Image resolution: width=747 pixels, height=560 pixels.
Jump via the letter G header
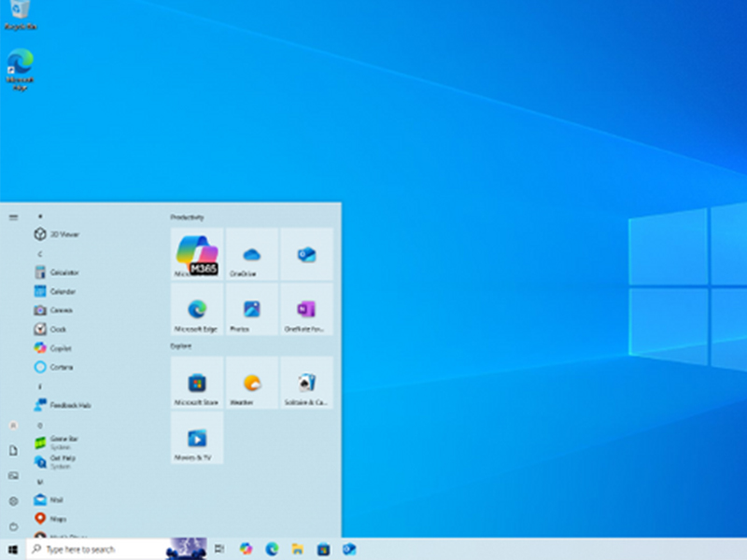pos(40,426)
